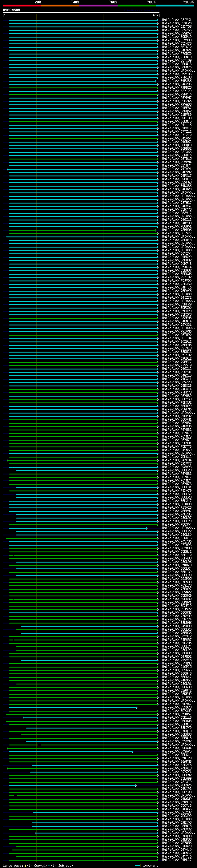Open the UniRef100_A9PBZ5 hit label

pyautogui.click(x=176, y=88)
